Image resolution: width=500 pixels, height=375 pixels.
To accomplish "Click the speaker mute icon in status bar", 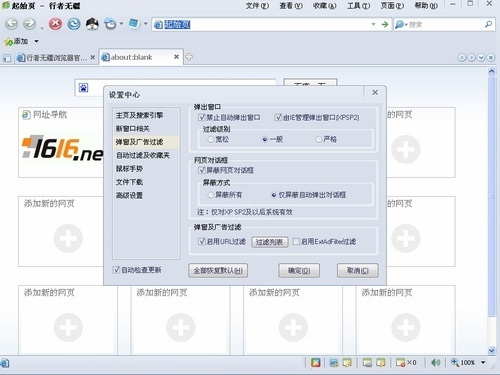I will coord(435,363).
